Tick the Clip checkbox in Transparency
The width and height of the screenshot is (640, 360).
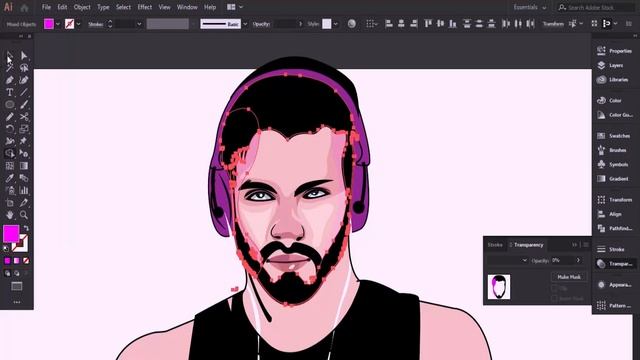pyautogui.click(x=554, y=288)
